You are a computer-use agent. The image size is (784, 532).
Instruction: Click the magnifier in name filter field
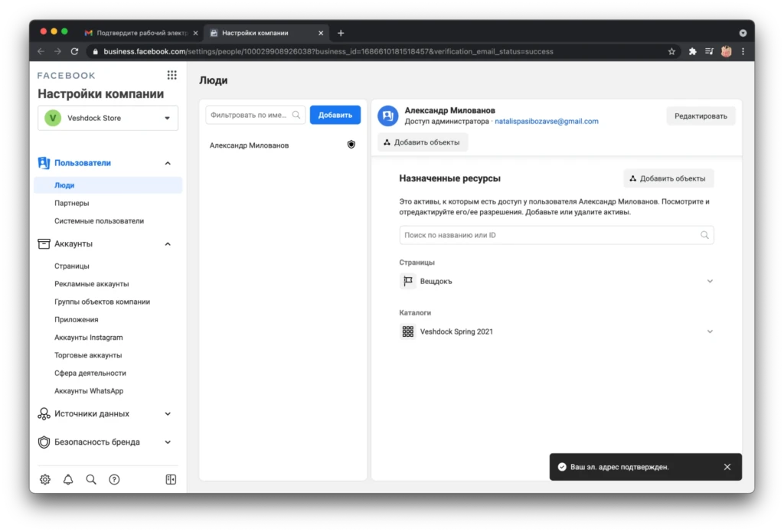(296, 115)
